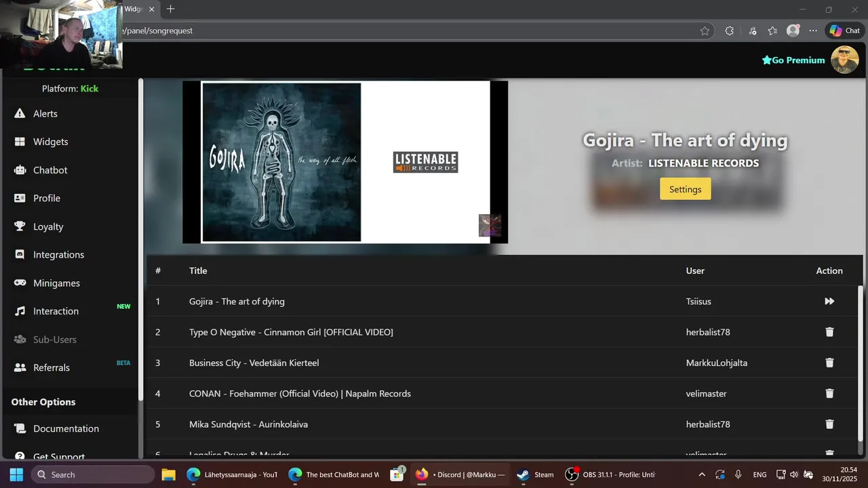Image resolution: width=868 pixels, height=488 pixels.
Task: Switch to the Firefox Discord window
Action: 460,474
